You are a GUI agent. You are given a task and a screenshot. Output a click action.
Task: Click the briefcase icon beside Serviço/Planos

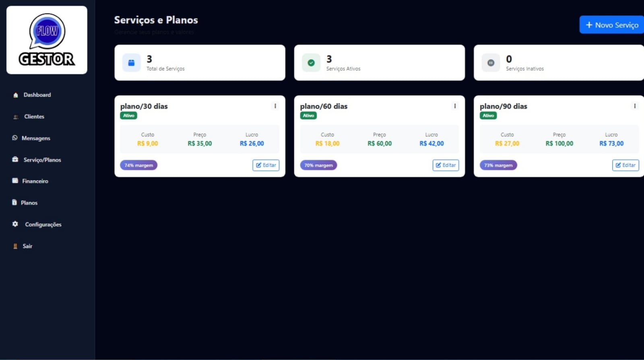pyautogui.click(x=15, y=159)
